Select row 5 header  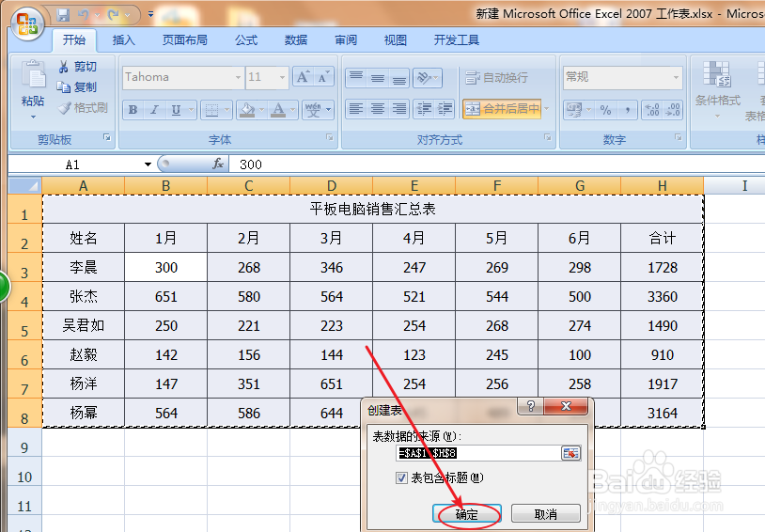tap(24, 325)
